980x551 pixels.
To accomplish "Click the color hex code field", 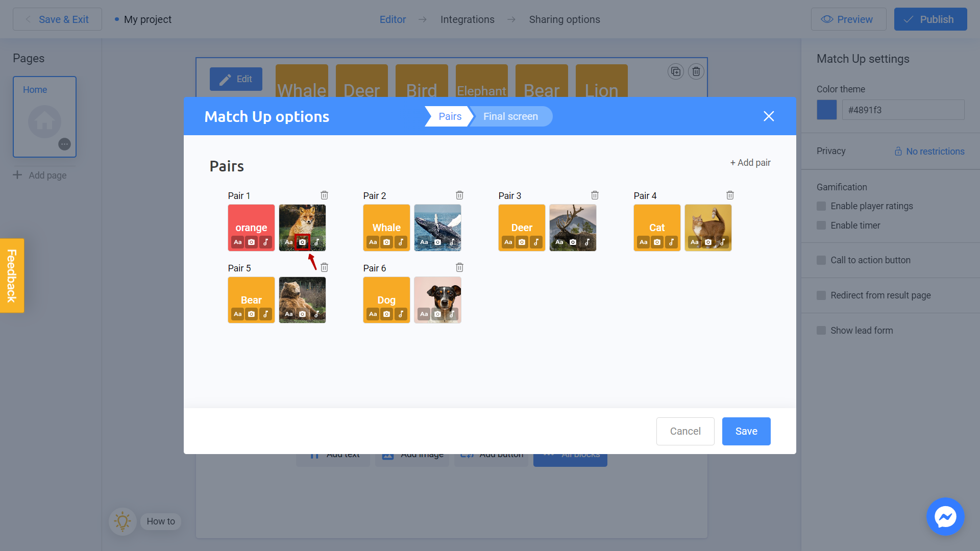I will 903,110.
